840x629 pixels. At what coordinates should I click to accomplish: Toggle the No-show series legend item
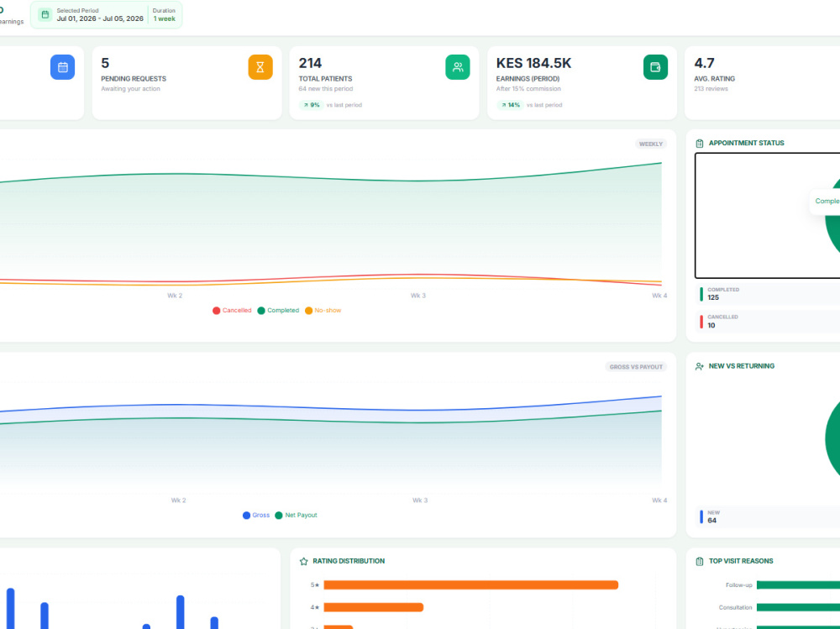pos(323,311)
